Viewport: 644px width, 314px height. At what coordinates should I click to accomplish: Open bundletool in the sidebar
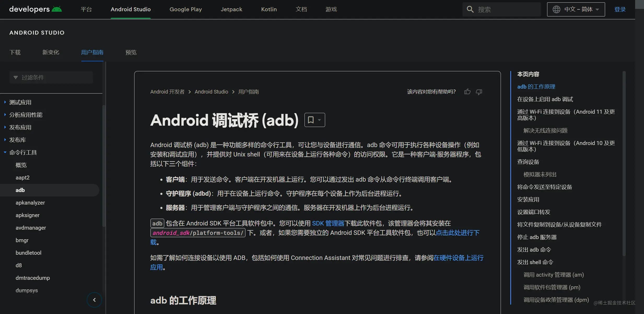point(28,253)
